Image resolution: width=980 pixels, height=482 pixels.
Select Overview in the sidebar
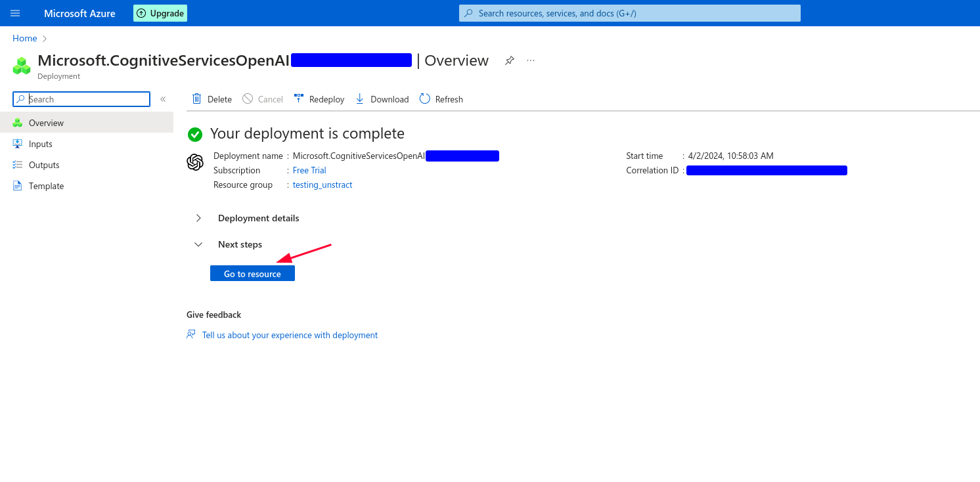(x=87, y=123)
